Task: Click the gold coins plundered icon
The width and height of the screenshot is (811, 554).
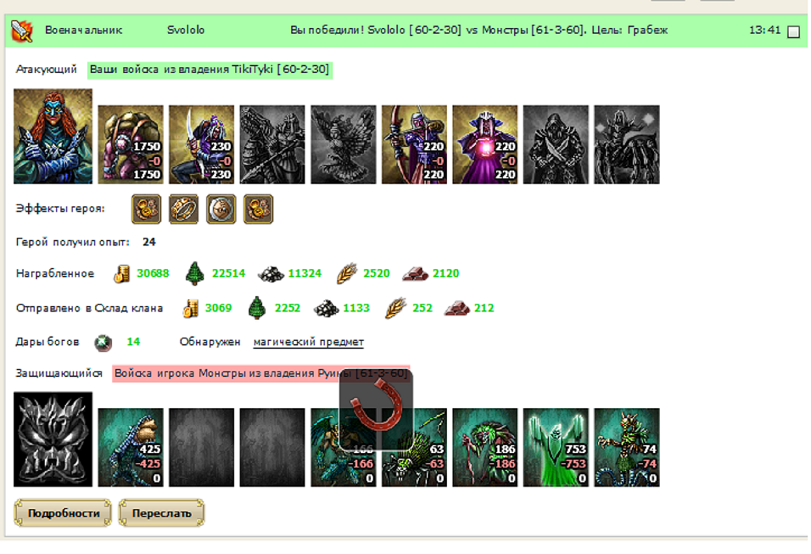Action: coord(121,274)
